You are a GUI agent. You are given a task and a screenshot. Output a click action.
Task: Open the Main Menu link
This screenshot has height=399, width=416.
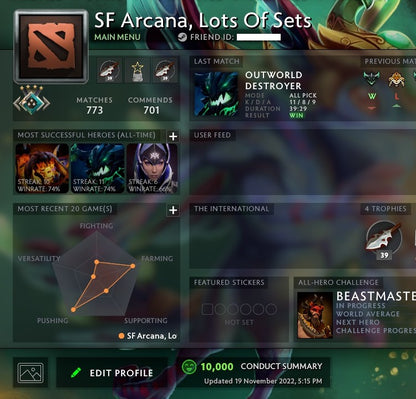(x=117, y=37)
